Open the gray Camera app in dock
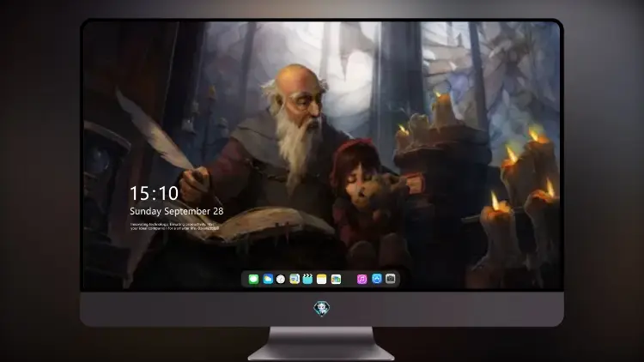644x362 pixels. 391,279
